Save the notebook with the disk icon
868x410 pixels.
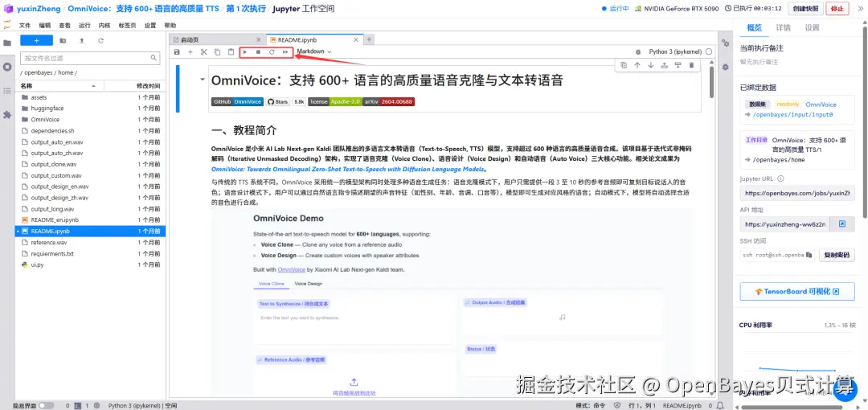177,52
